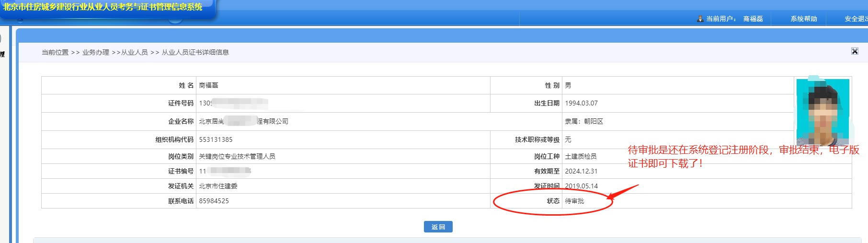Screen dimensions: 868x243
Task: Click the 关键岗位专业技术管理人员 category value
Action: (237, 156)
